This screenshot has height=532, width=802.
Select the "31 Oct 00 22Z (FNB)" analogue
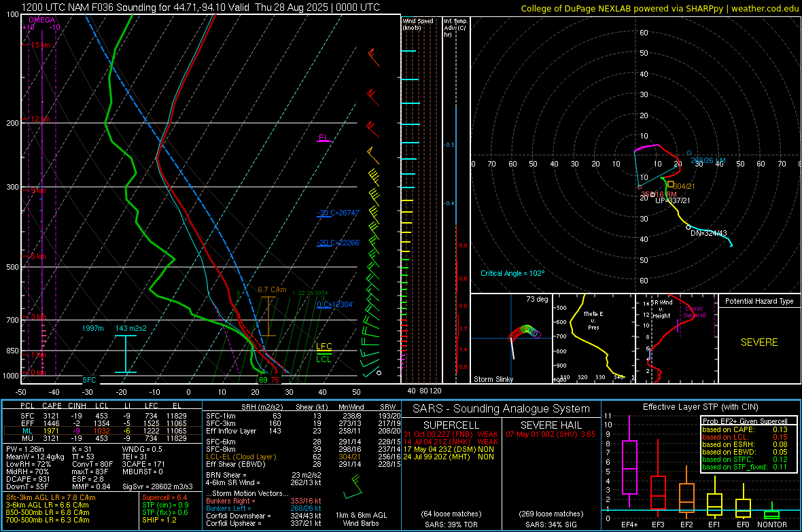point(438,434)
